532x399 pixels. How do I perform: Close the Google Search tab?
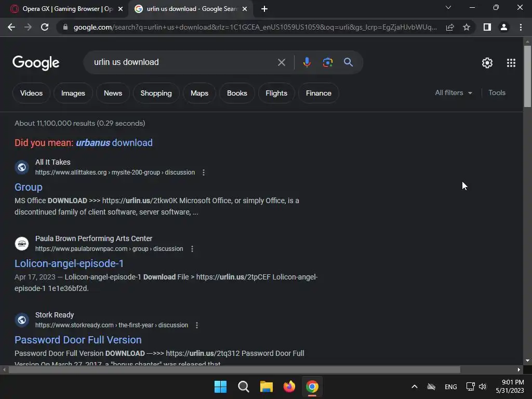[245, 9]
